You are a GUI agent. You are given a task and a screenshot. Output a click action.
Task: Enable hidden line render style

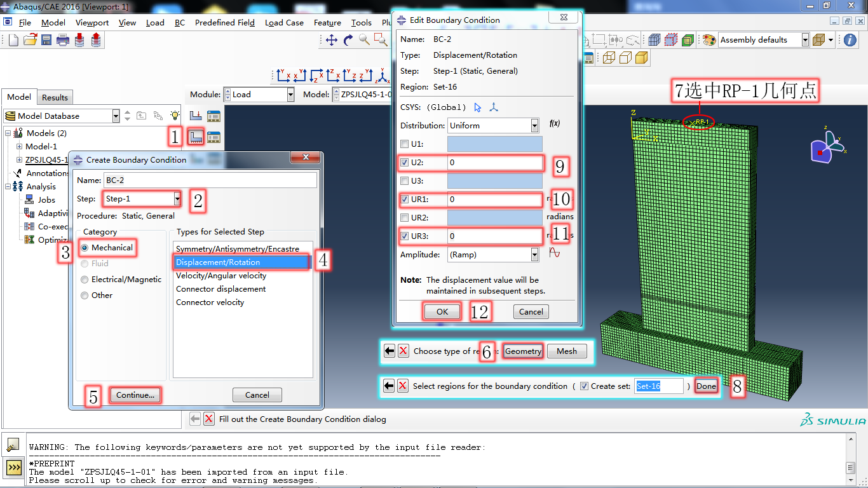click(625, 58)
